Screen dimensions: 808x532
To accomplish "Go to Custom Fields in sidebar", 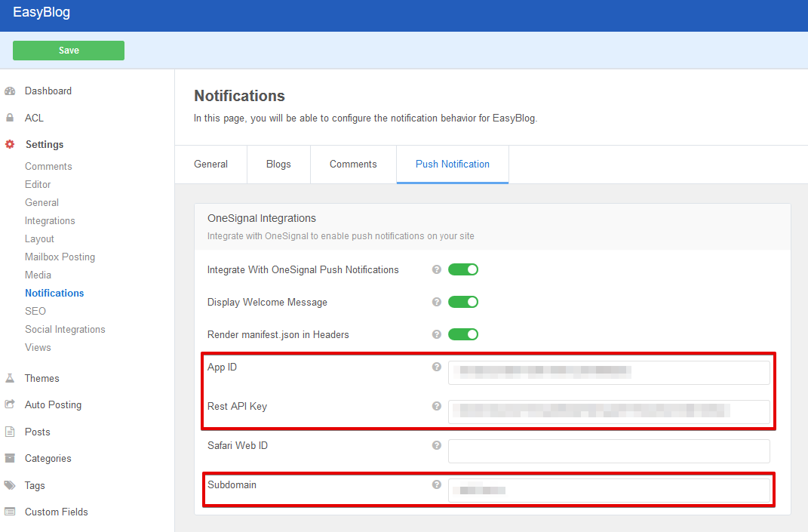I will tap(56, 512).
